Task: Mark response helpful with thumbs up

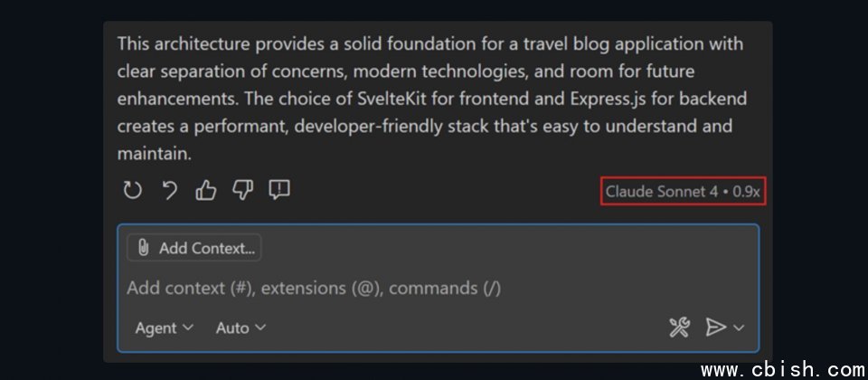Action: [206, 191]
